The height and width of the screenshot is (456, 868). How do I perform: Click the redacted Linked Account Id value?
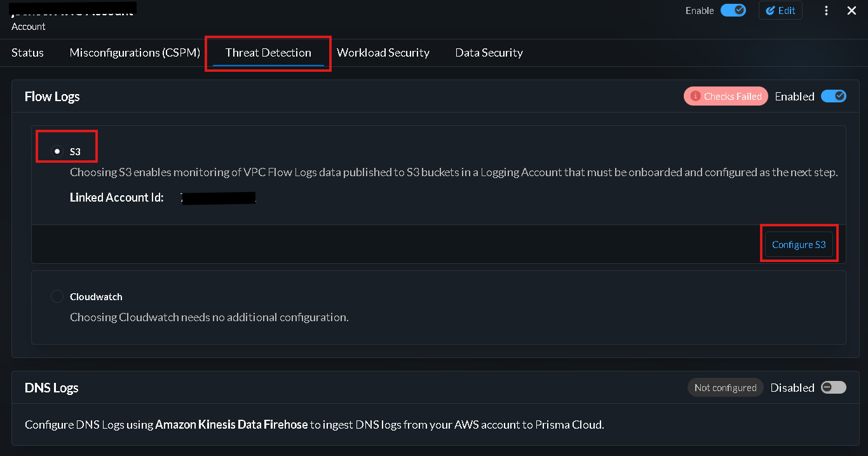tap(217, 198)
